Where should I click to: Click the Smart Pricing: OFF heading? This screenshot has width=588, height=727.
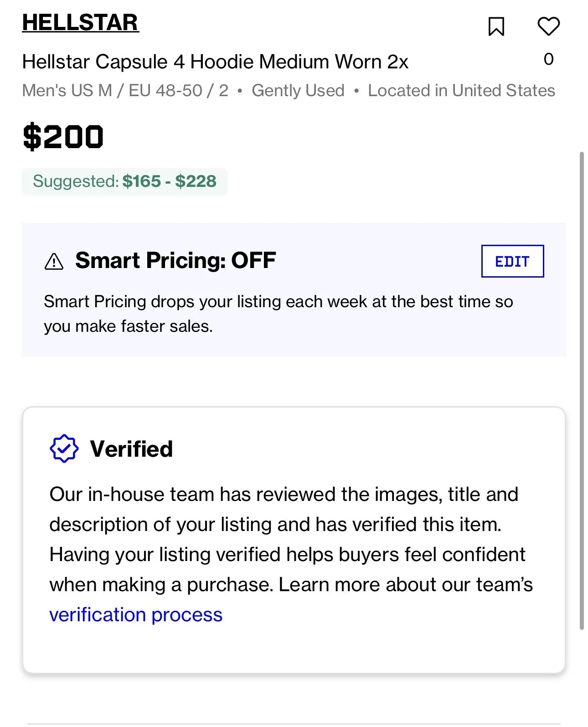click(x=175, y=261)
